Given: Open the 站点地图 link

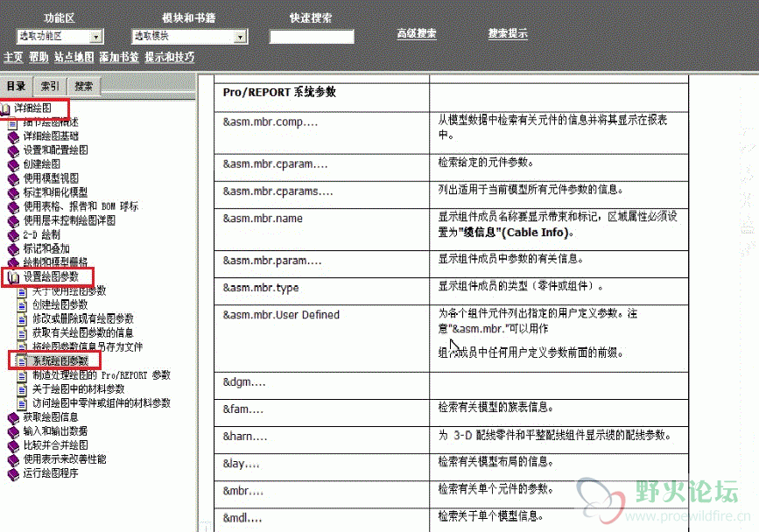Looking at the screenshot, I should (74, 57).
